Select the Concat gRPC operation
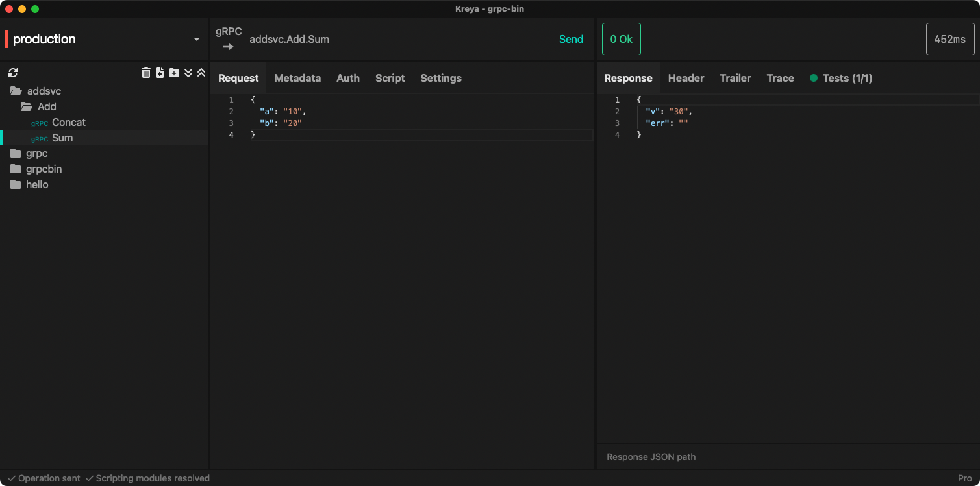 [x=104, y=122]
